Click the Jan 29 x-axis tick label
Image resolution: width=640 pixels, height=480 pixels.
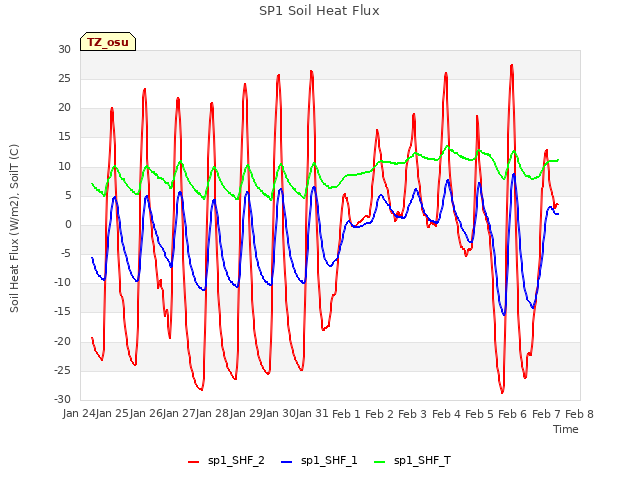(246, 414)
